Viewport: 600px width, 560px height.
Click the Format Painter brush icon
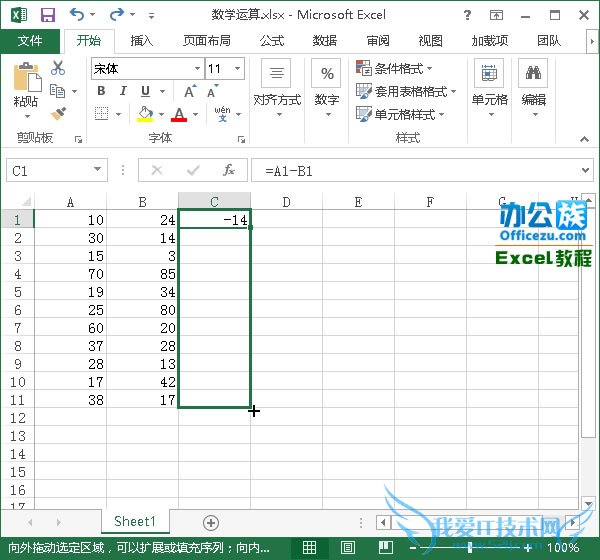[x=58, y=114]
